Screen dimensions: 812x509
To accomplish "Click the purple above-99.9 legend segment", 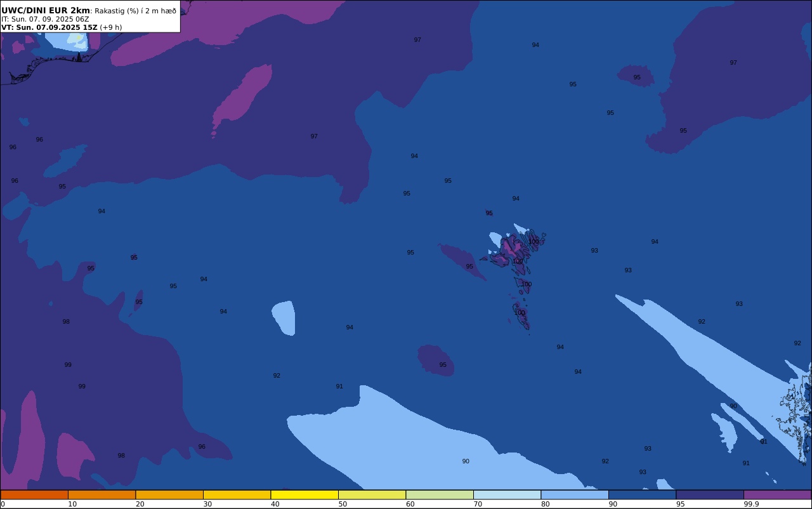I will pos(777,494).
